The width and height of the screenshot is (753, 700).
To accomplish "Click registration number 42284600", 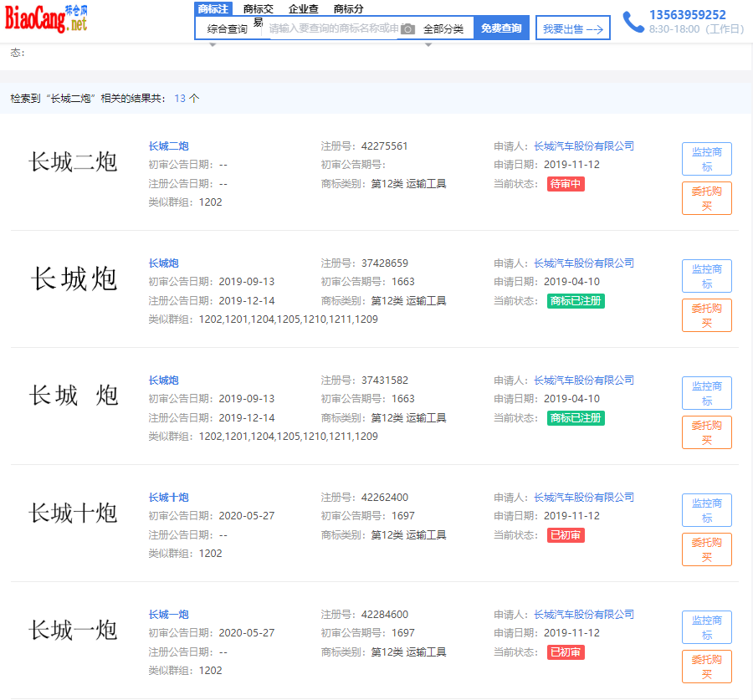I will click(x=385, y=615).
